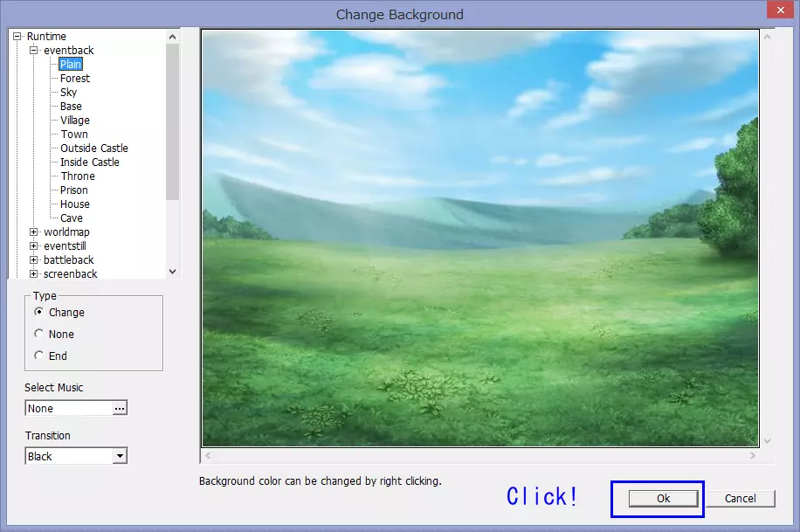Click preview horizontal scrollbar right arrow
This screenshot has width=800, height=532.
tap(753, 455)
